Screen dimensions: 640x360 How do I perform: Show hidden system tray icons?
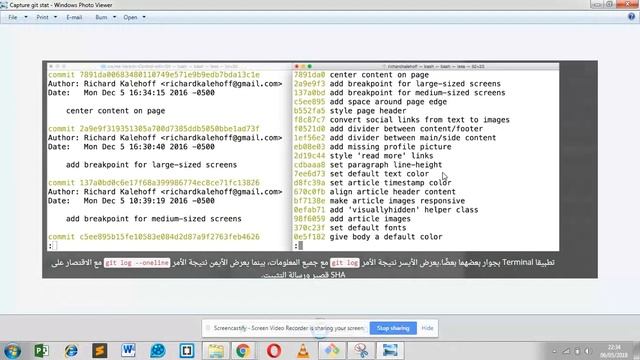click(554, 351)
